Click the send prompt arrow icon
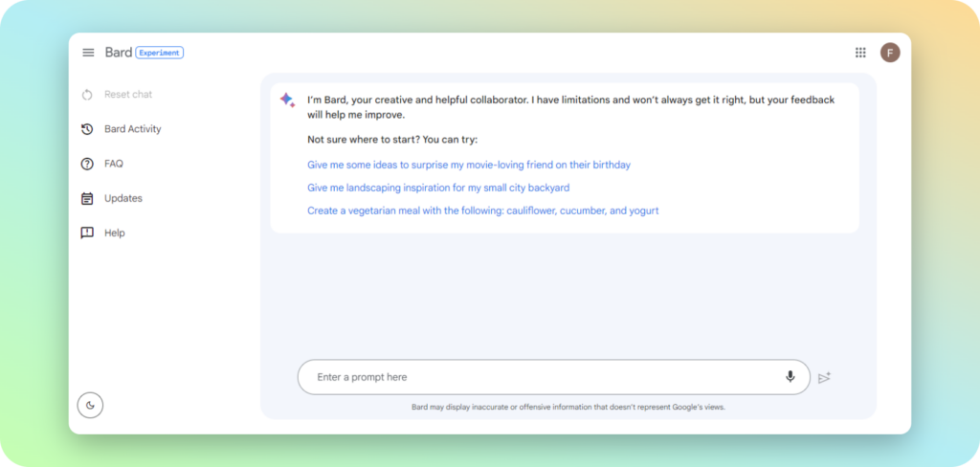Image resolution: width=980 pixels, height=467 pixels. pyautogui.click(x=824, y=378)
